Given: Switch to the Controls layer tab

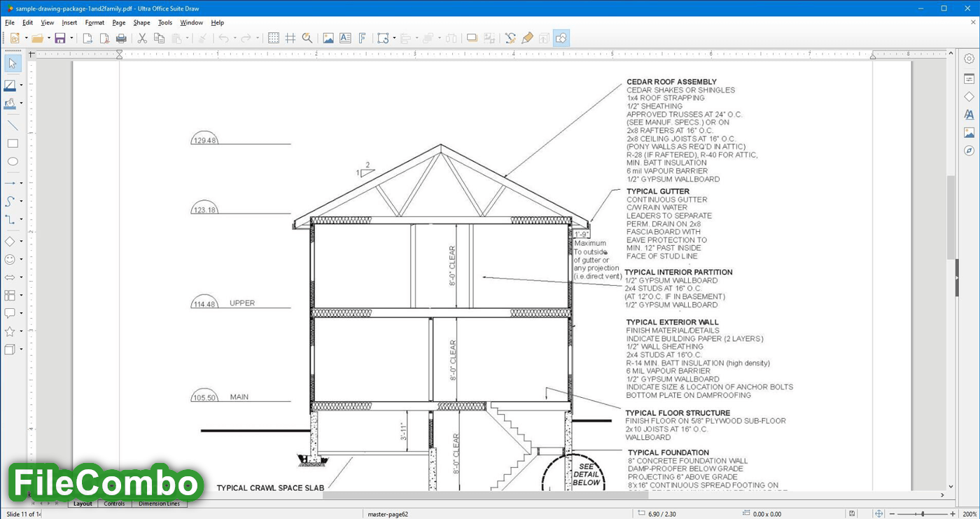Looking at the screenshot, I should [114, 504].
